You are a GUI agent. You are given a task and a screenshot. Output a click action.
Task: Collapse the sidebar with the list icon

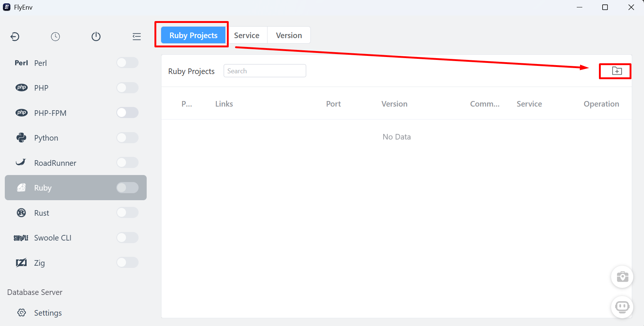[137, 36]
